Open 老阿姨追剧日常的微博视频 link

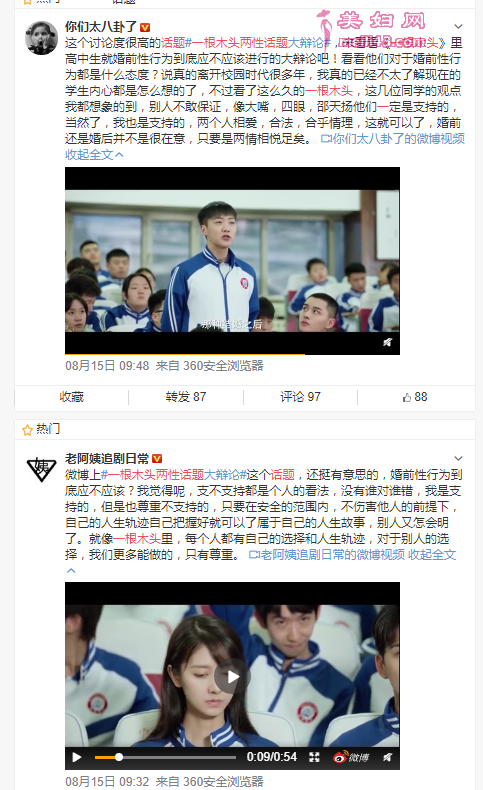point(327,555)
